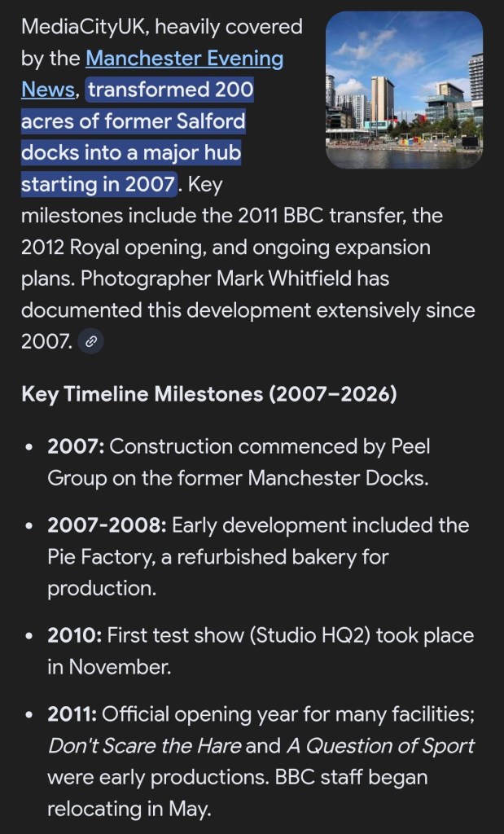Click the bold "2010:" timeline label
This screenshot has height=834, width=504.
[x=75, y=635]
